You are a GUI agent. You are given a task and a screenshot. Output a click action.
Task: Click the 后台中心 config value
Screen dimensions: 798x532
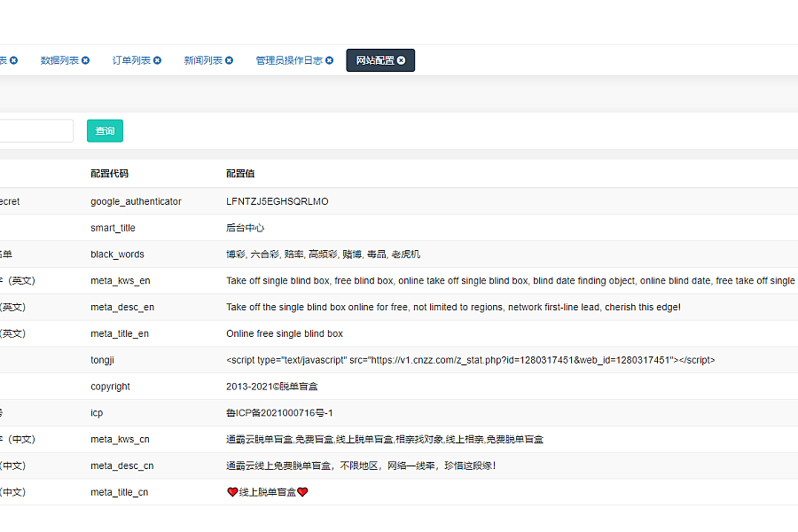[x=246, y=228]
